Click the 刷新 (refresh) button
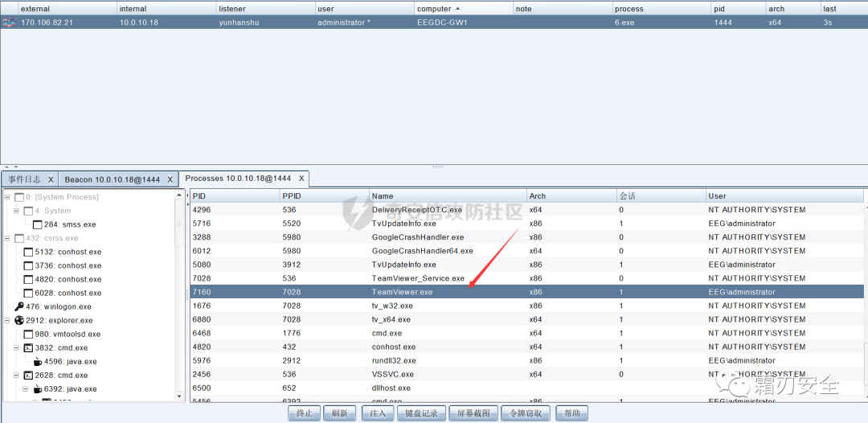 [x=339, y=413]
